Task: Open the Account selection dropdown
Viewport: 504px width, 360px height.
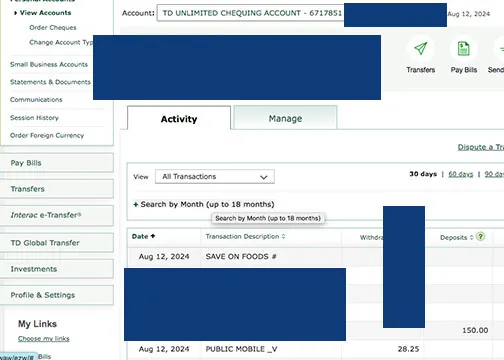Action: pyautogui.click(x=250, y=13)
